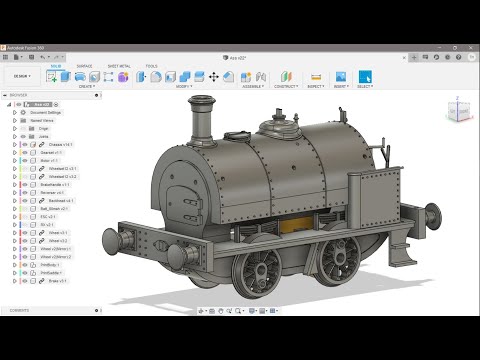Click the Insert image icon
Image resolution: width=480 pixels, height=360 pixels.
point(341,77)
